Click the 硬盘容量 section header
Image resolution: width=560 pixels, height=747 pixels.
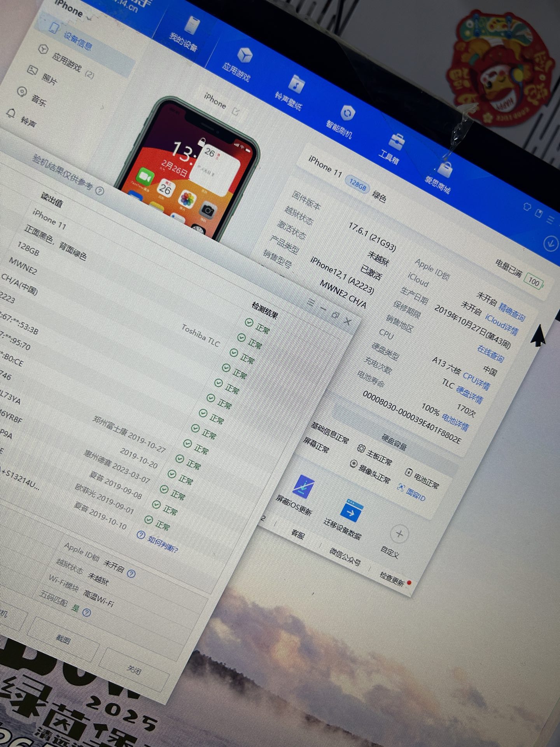tap(394, 443)
